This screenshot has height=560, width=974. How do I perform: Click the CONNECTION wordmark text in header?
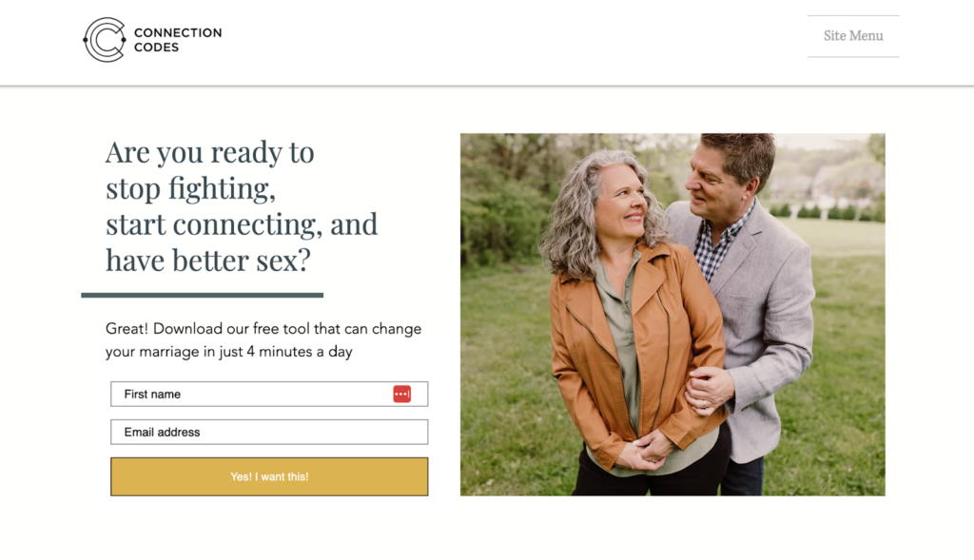[178, 32]
